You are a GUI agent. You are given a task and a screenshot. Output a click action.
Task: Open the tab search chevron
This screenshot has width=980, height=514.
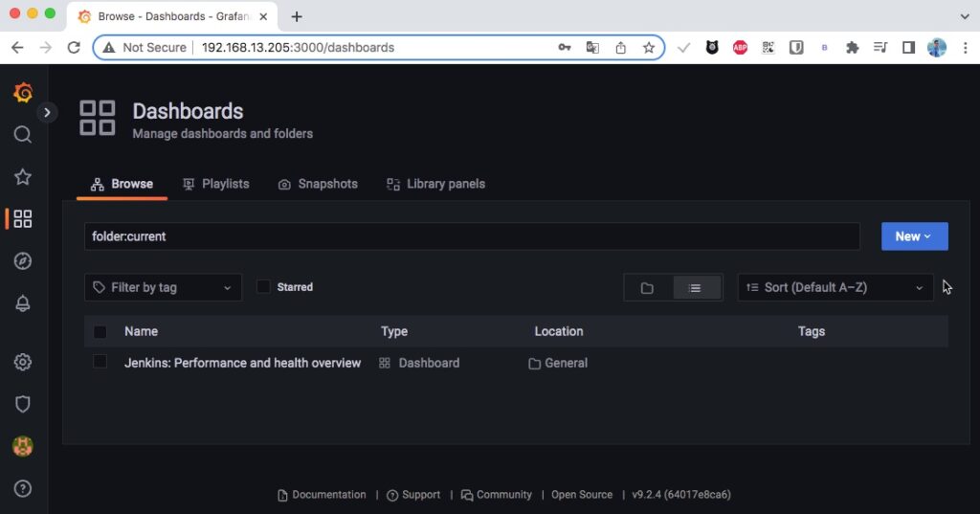965,17
